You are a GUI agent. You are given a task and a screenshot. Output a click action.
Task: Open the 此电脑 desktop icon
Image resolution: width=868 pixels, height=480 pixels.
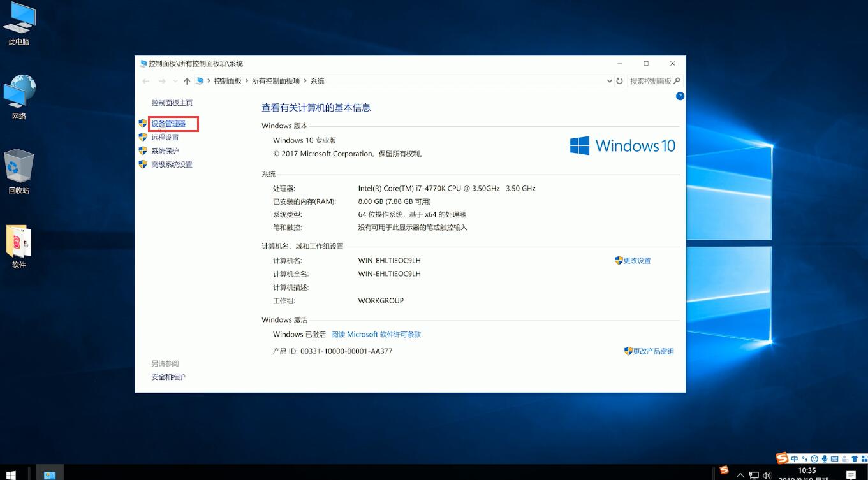(x=19, y=25)
